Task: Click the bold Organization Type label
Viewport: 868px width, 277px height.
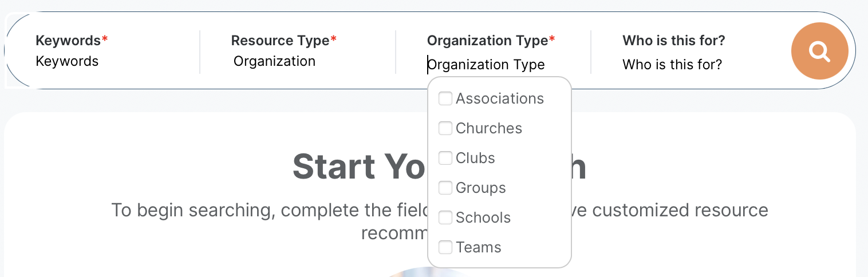Action: pos(487,41)
